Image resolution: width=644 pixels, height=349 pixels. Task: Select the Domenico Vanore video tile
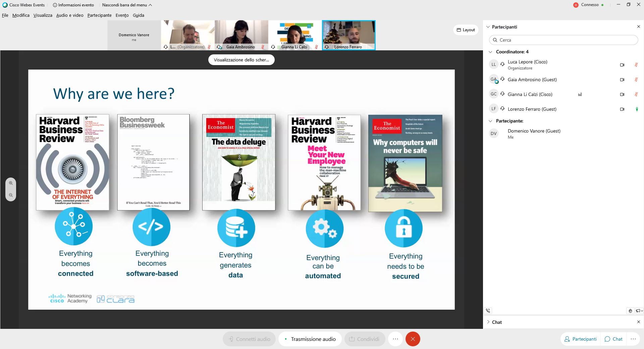click(134, 35)
